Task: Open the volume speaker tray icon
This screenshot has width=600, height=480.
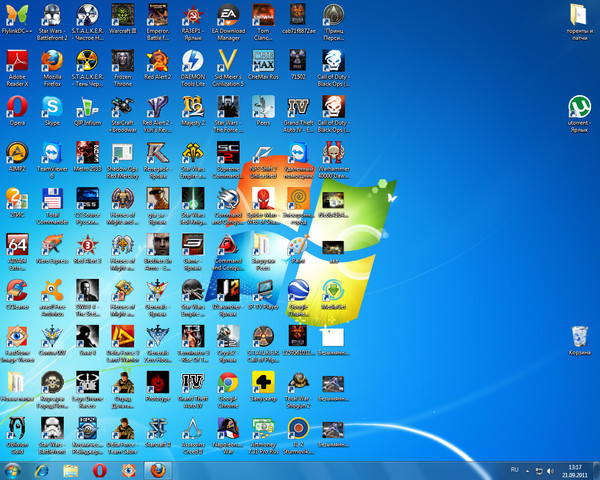Action: coord(550,471)
